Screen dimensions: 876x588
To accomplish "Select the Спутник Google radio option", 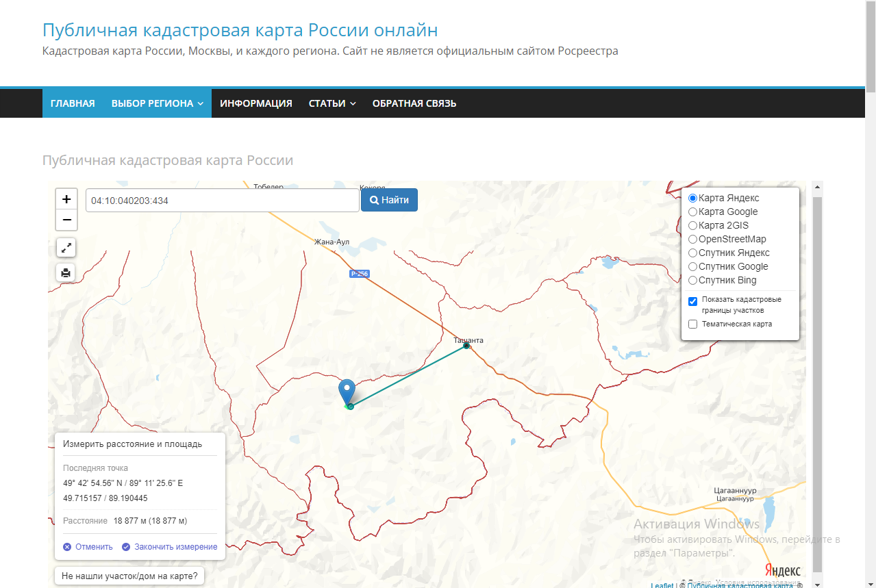I will (692, 266).
